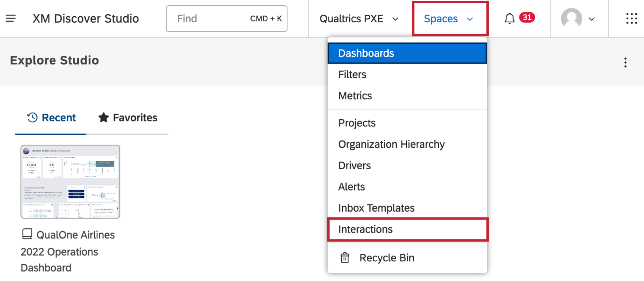This screenshot has width=644, height=281.
Task: Open Filters from the menu
Action: click(352, 75)
